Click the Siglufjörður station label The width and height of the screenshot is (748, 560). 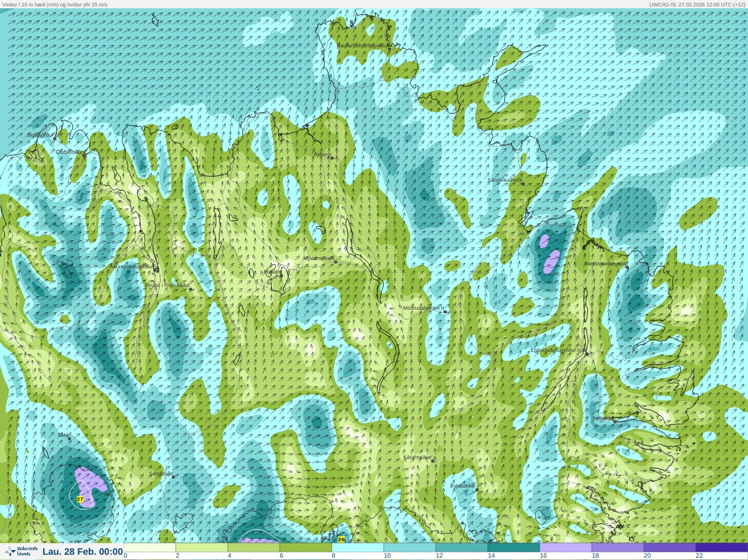40,135
